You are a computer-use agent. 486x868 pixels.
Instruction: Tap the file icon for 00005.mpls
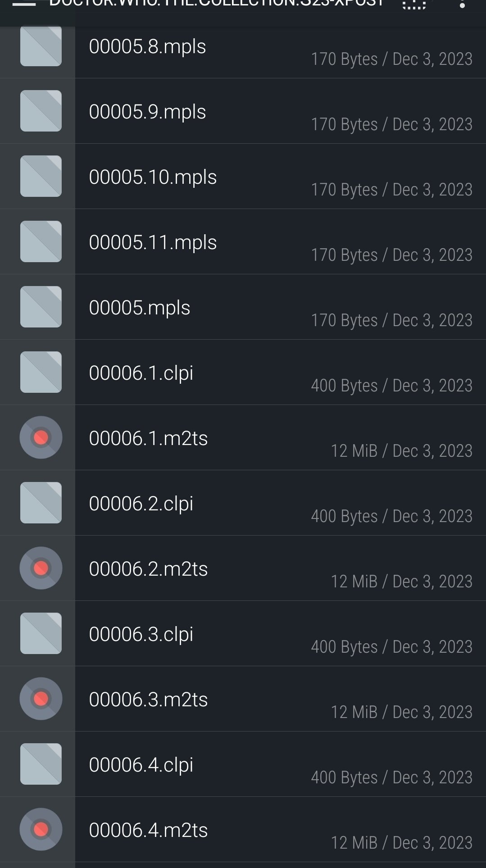point(41,307)
